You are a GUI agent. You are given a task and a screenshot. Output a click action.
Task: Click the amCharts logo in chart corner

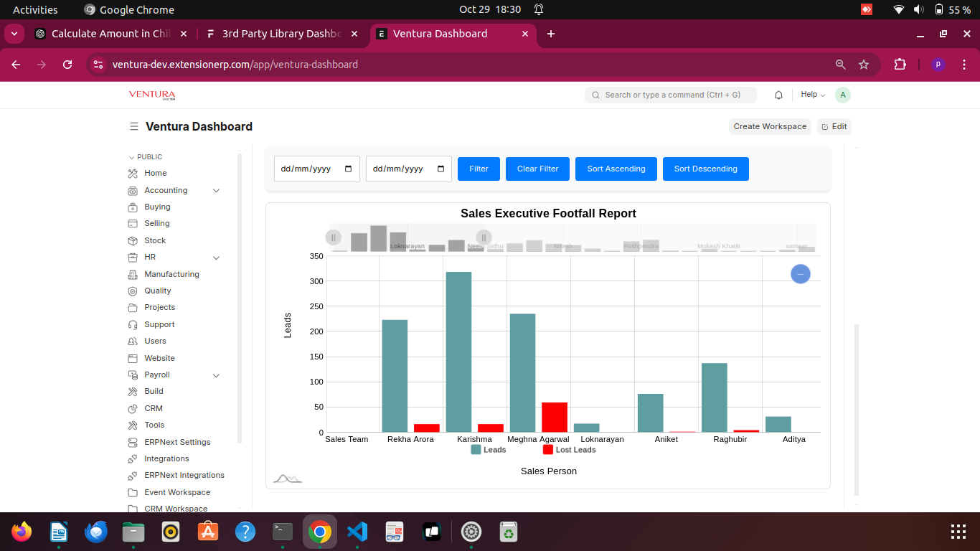click(x=288, y=479)
